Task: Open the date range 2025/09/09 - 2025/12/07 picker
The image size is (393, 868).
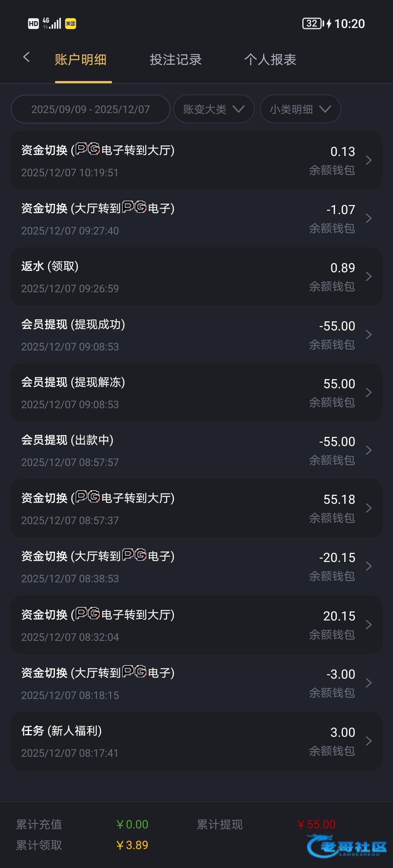Action: click(x=91, y=109)
